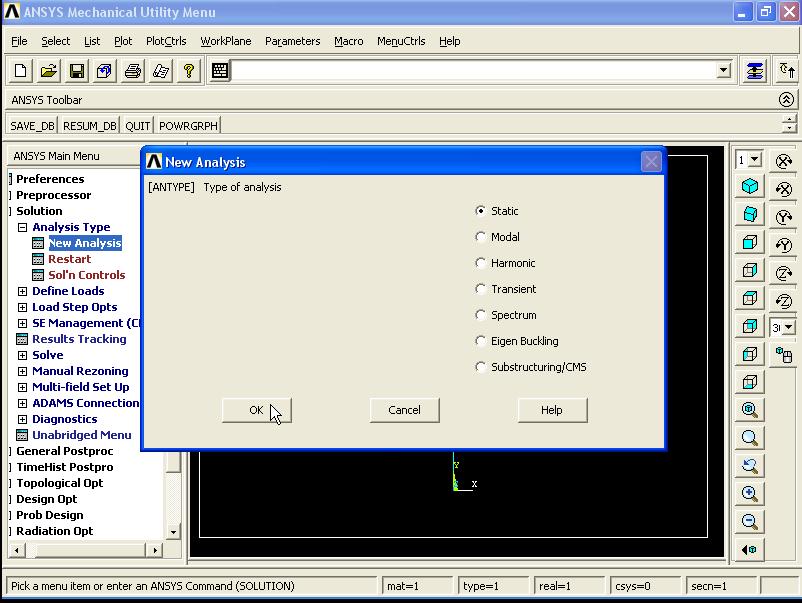Open General Postproc in Main Menu

click(x=64, y=451)
